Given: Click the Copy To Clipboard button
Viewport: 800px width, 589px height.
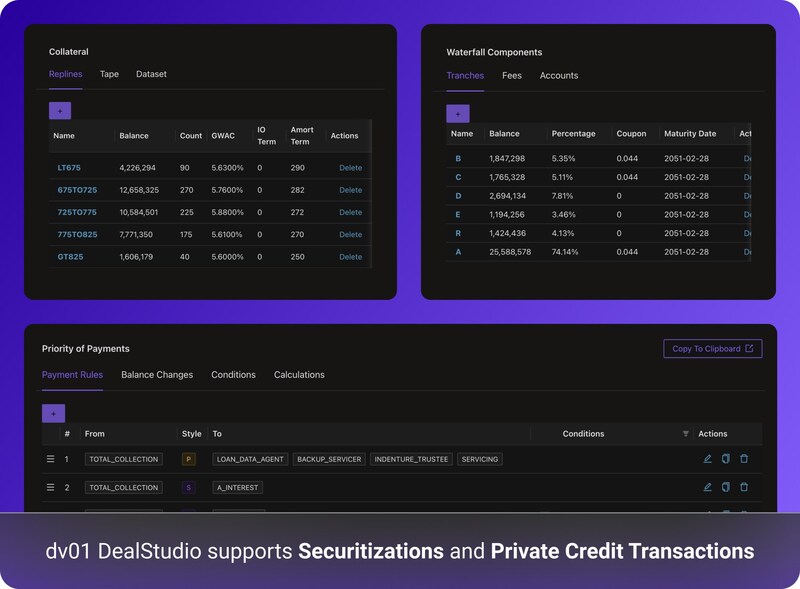Looking at the screenshot, I should (x=712, y=349).
